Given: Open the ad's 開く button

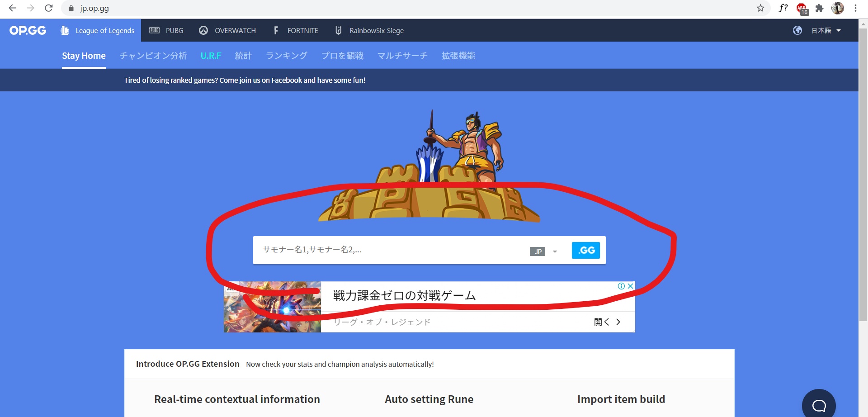Looking at the screenshot, I should tap(607, 322).
